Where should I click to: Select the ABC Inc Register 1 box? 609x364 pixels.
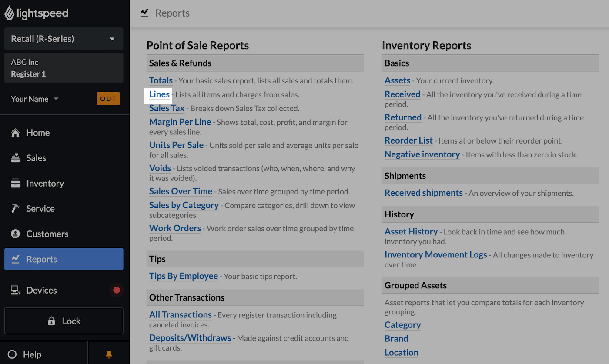[x=64, y=68]
